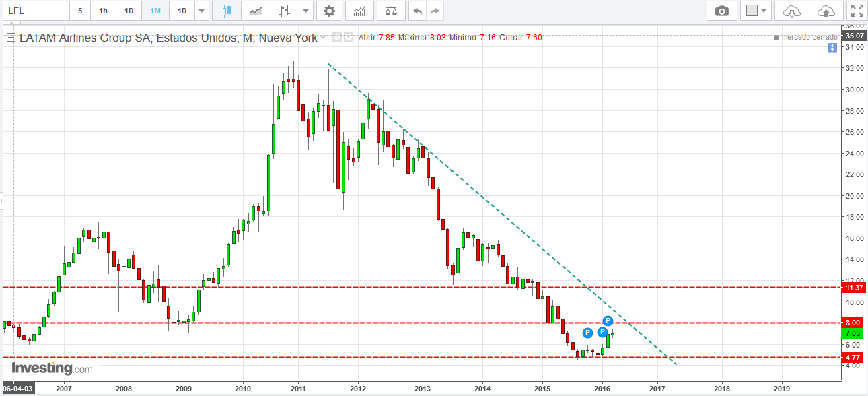
Task: Select the 1D button beside the interval dropdown
Action: (182, 11)
